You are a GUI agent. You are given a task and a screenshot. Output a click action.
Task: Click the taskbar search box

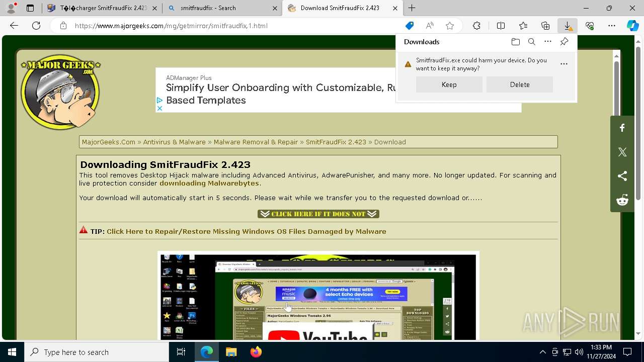[97, 352]
